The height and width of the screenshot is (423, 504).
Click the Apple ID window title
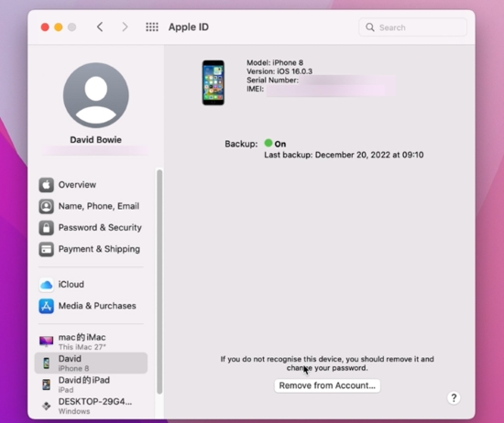tap(189, 27)
